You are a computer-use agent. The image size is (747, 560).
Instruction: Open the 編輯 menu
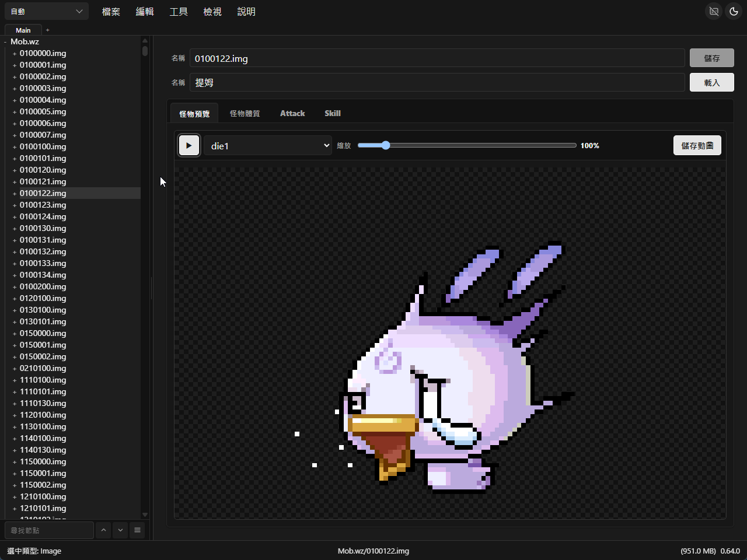(145, 12)
